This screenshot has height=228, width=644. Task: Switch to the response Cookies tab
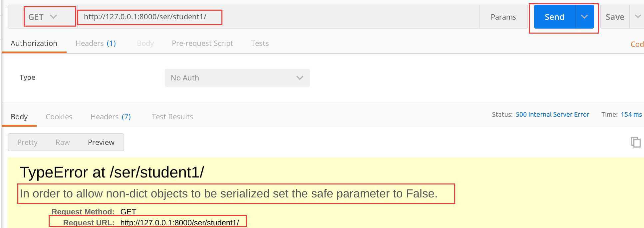point(59,117)
